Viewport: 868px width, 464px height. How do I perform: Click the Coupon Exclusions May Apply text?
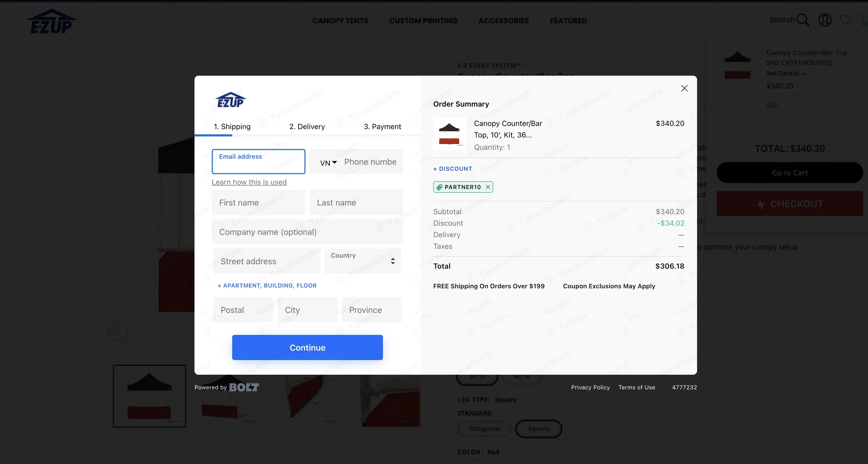coord(609,286)
